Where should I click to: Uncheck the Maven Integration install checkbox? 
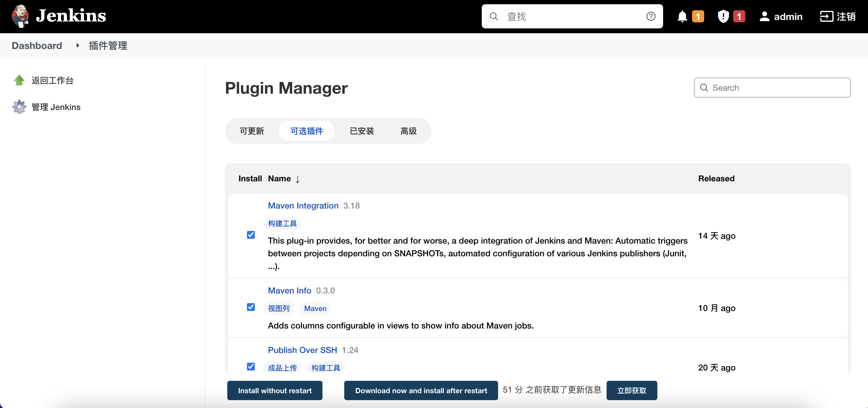[251, 235]
